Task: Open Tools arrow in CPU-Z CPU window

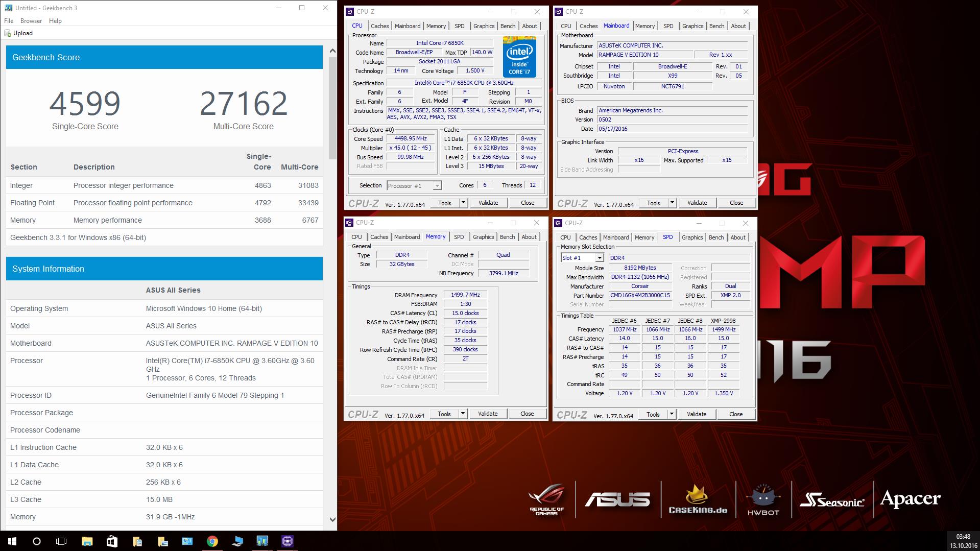Action: click(x=463, y=203)
